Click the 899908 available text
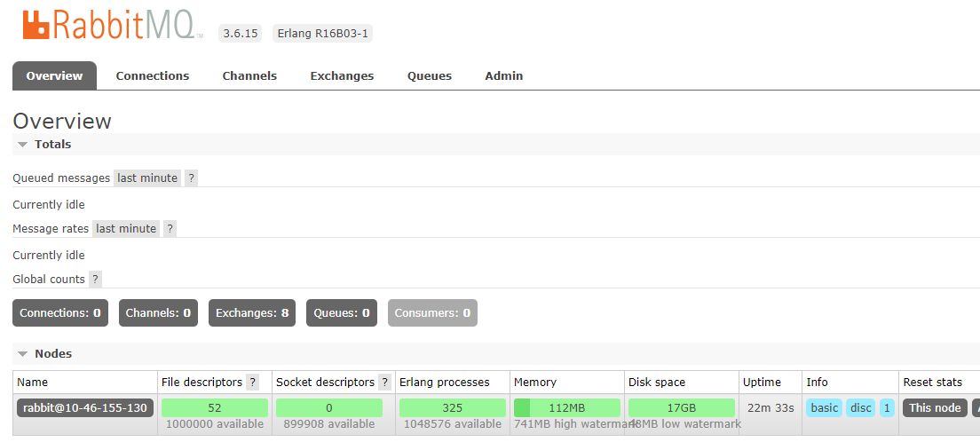 click(x=328, y=424)
